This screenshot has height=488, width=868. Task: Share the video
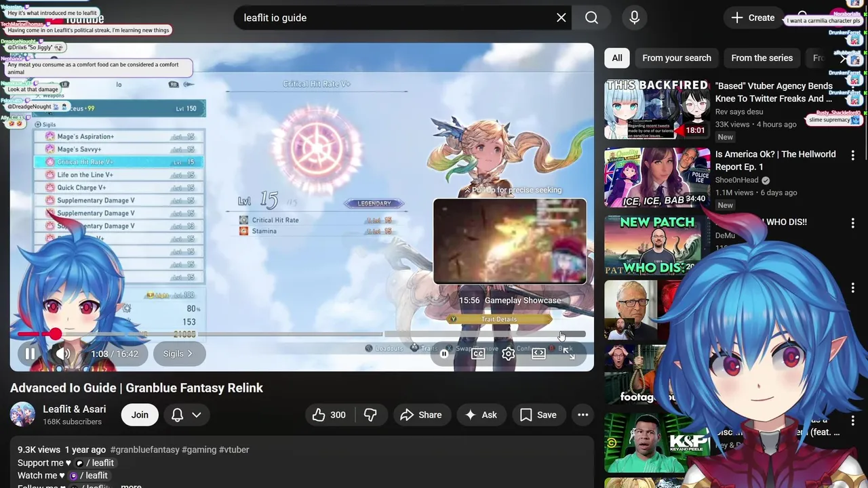pos(421,415)
